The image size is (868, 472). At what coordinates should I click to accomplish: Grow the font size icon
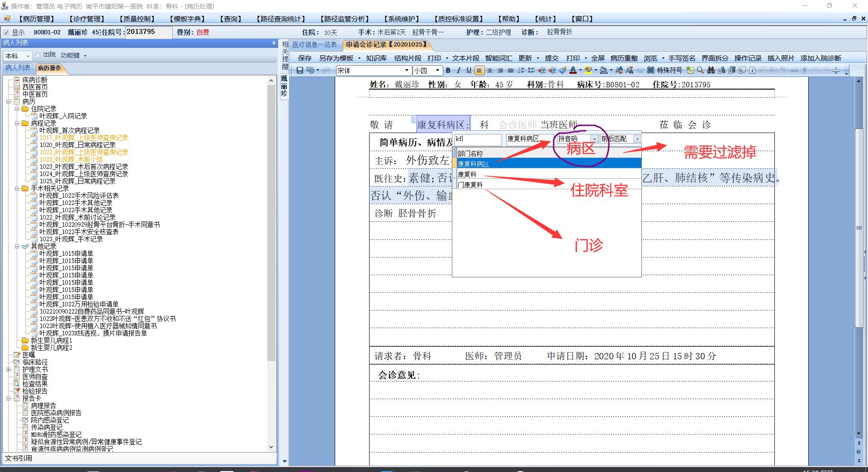pos(619,70)
